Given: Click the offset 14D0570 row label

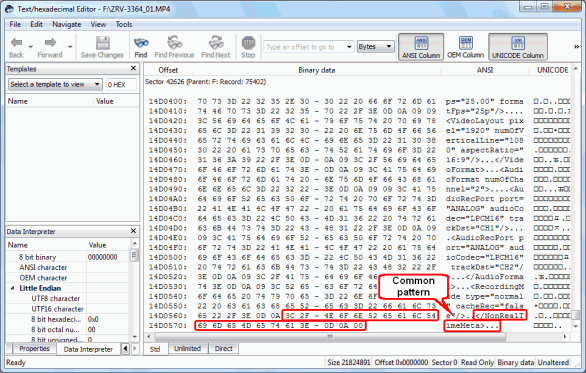Looking at the screenshot, I should tap(168, 326).
